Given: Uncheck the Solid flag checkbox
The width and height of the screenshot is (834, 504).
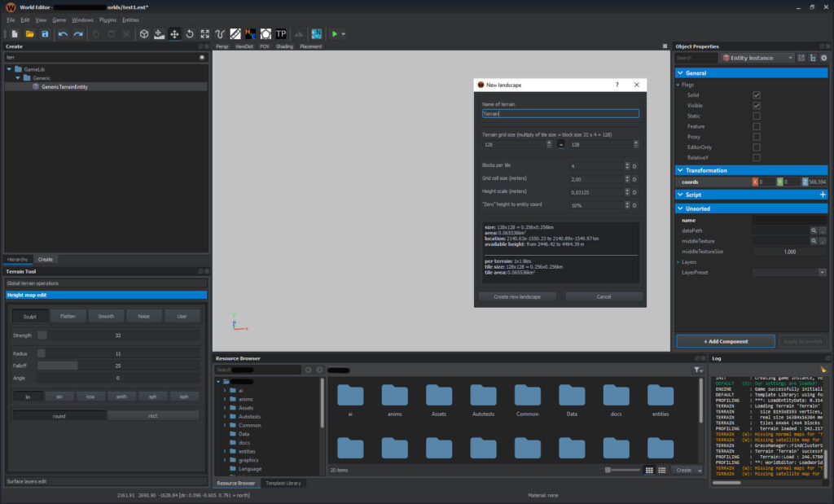Looking at the screenshot, I should (x=757, y=95).
